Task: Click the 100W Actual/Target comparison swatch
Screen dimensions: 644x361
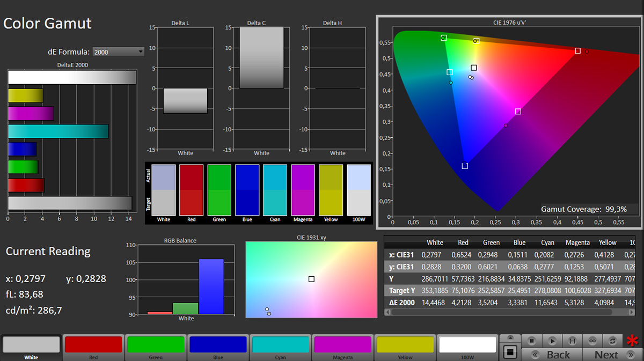Action: coord(358,190)
